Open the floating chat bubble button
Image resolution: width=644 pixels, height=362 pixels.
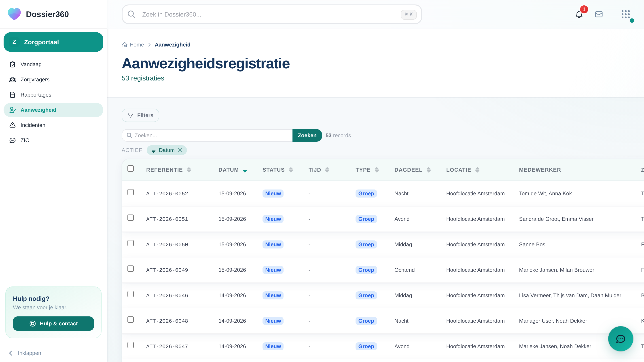[621, 339]
